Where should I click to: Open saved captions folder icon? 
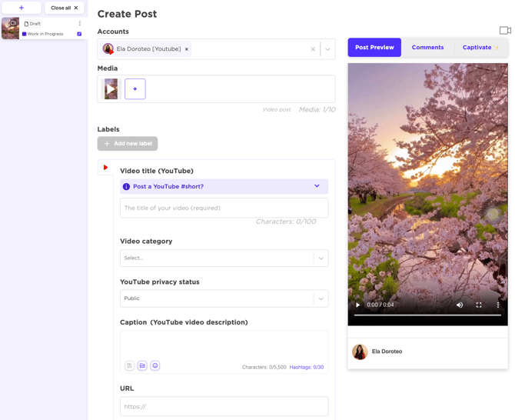(142, 366)
